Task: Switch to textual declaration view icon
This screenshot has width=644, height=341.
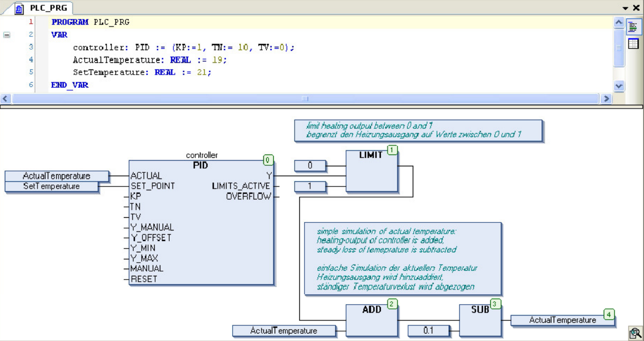Action: pos(633,27)
